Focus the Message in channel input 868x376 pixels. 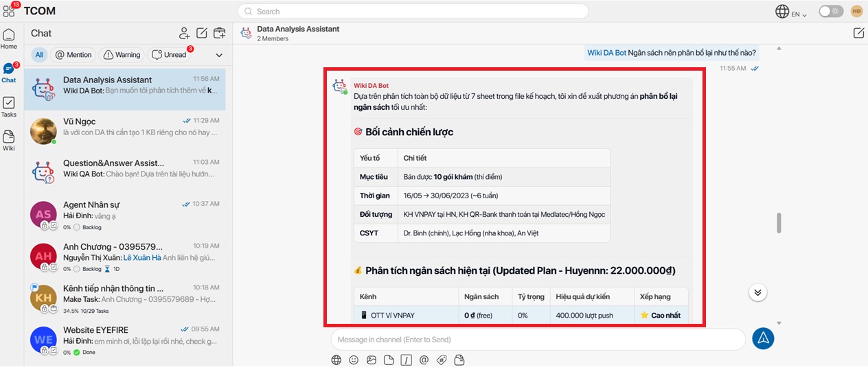pyautogui.click(x=538, y=340)
